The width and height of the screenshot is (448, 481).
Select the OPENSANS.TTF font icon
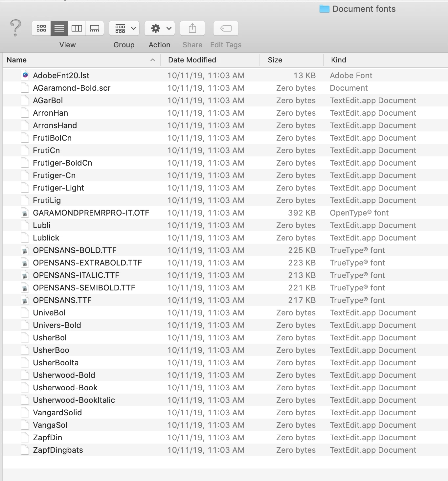pyautogui.click(x=25, y=300)
